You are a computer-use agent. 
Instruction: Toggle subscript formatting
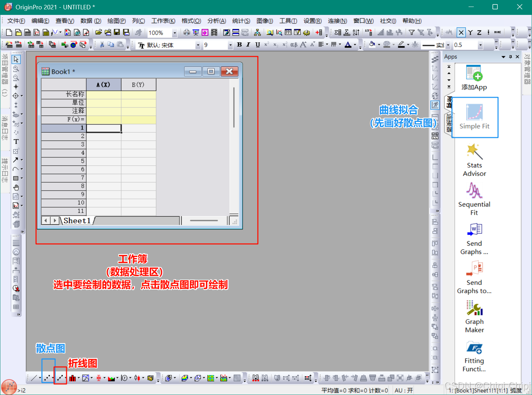[x=276, y=45]
